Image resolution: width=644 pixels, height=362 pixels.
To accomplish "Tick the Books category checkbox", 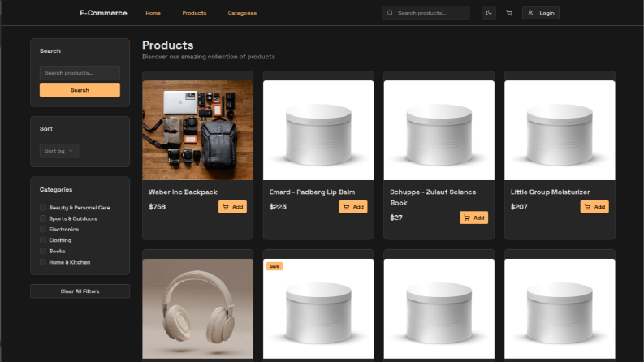I will [x=43, y=251].
